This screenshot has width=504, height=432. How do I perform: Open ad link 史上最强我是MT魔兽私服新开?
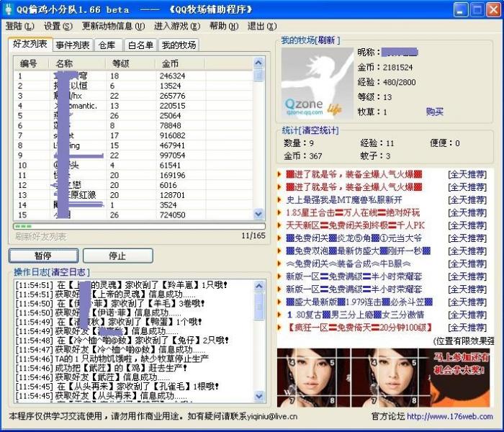344,200
